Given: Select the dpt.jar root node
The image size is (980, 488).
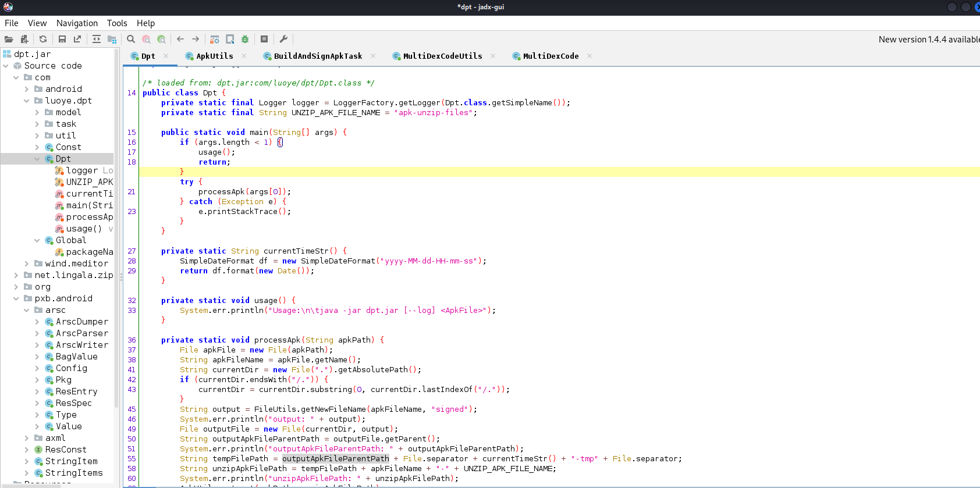Looking at the screenshot, I should (x=32, y=54).
